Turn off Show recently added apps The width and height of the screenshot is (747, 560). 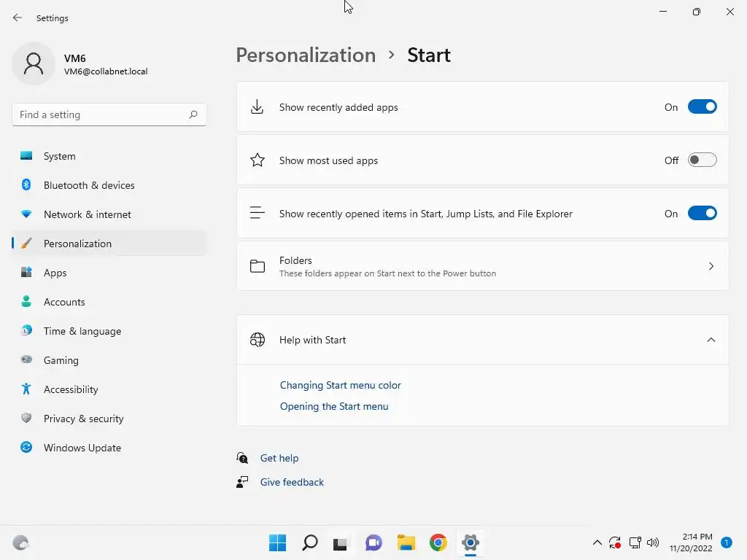pyautogui.click(x=702, y=107)
